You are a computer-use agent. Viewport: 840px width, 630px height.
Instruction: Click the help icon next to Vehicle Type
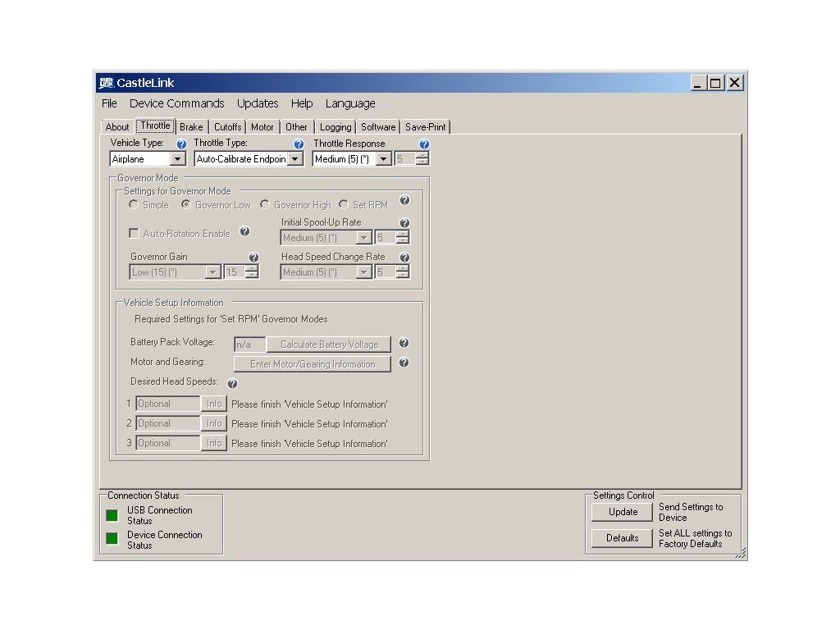pos(181,144)
